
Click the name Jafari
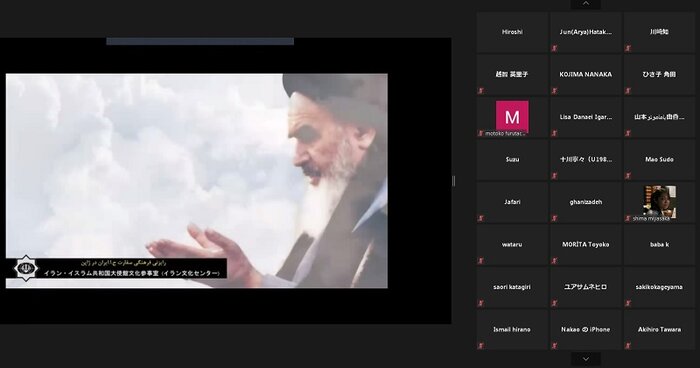[512, 202]
